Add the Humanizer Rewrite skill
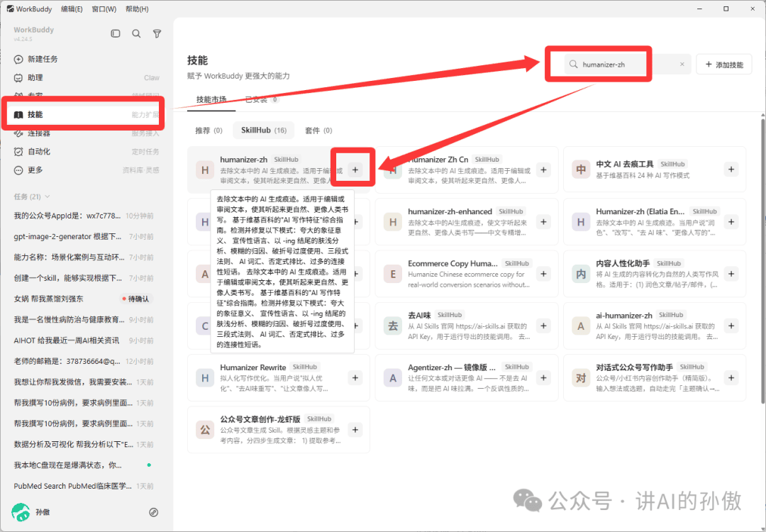 click(x=355, y=377)
